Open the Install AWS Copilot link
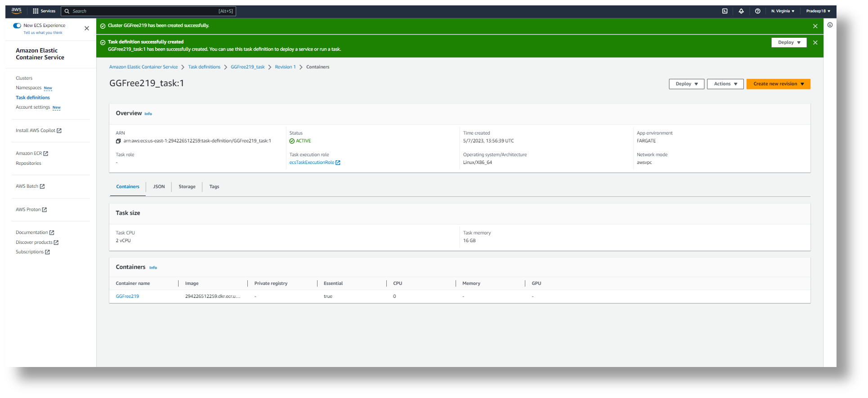Screen dimensions: 868x398 tap(36, 131)
